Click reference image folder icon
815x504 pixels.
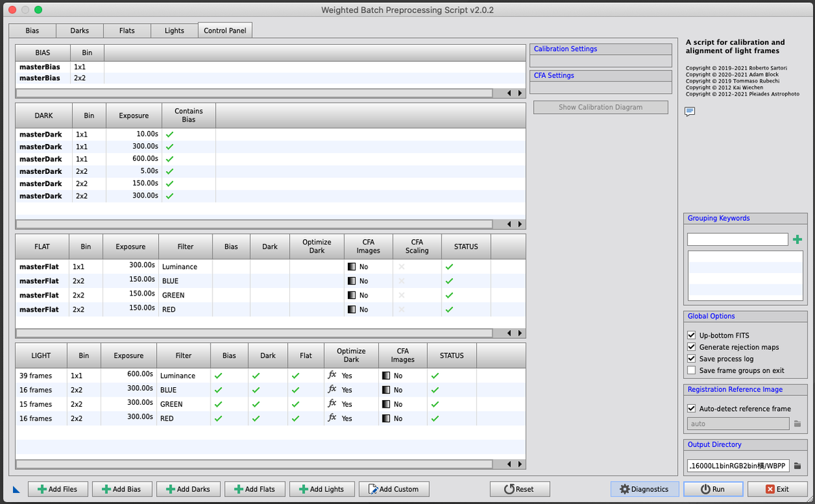coord(797,424)
